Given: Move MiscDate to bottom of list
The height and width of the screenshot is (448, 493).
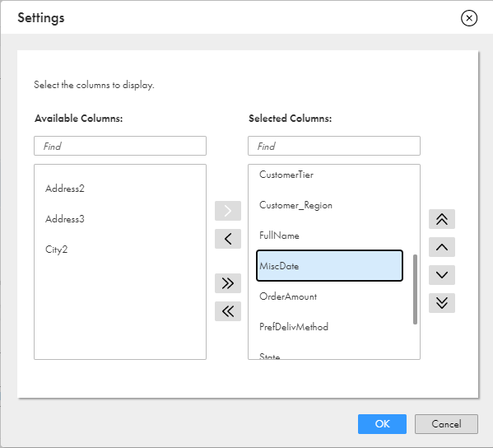Looking at the screenshot, I should click(442, 303).
